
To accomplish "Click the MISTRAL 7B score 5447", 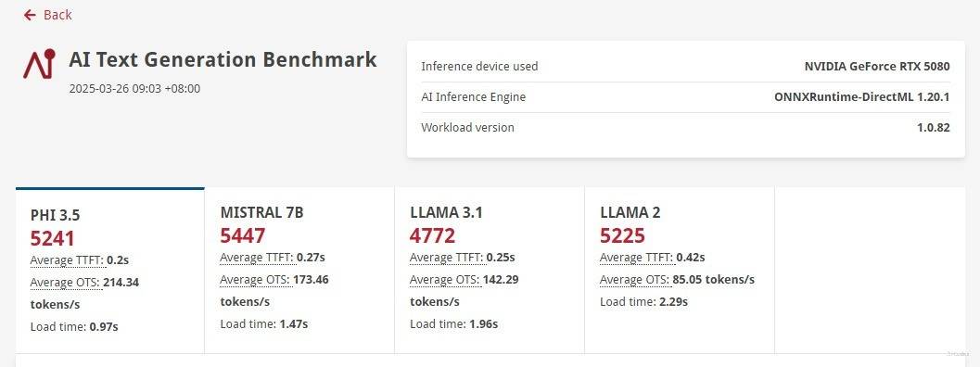I will click(x=243, y=235).
